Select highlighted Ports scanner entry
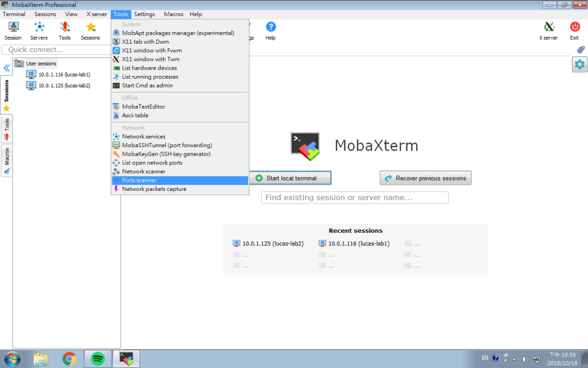 [180, 180]
